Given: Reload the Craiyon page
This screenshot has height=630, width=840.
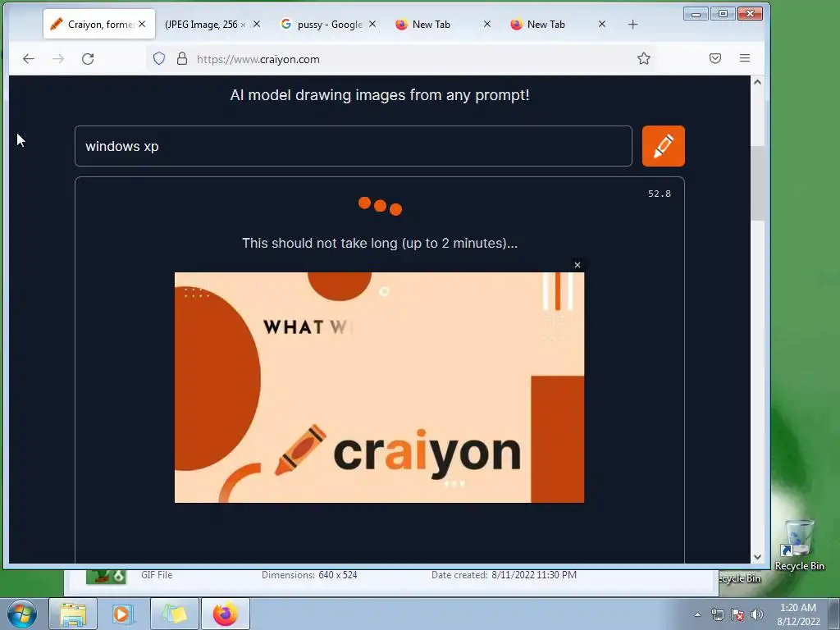Looking at the screenshot, I should 88,59.
